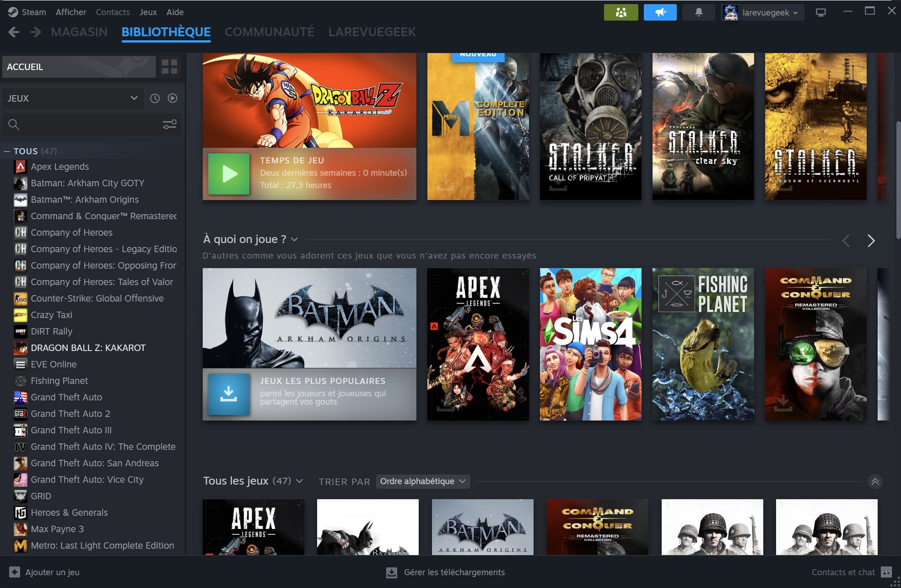Collapse the TOUS games category
The height and width of the screenshot is (588, 901).
tap(7, 151)
